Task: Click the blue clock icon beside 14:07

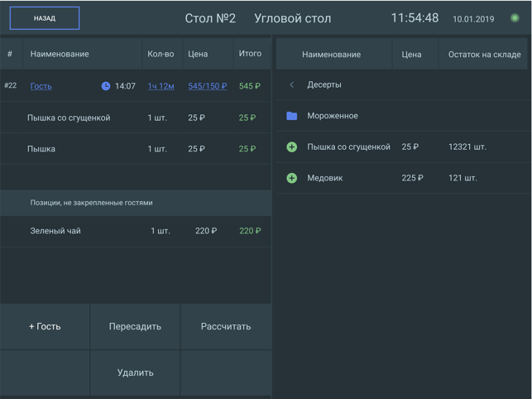Action: (106, 86)
